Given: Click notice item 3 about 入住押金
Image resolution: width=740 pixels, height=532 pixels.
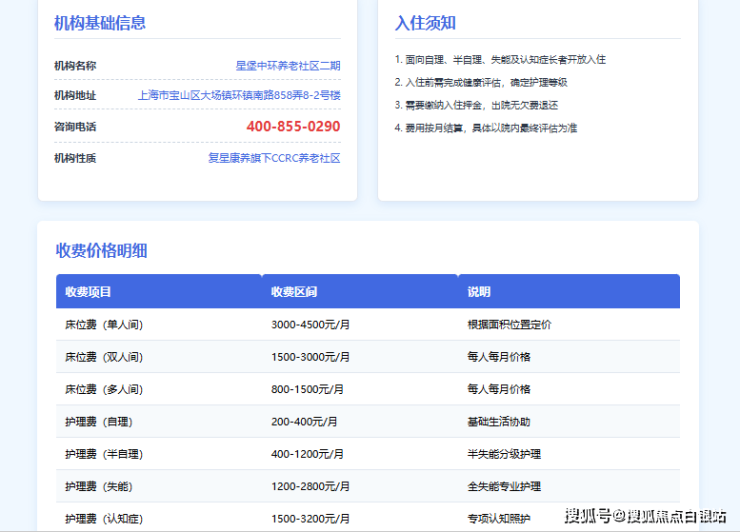Looking at the screenshot, I should click(x=476, y=105).
